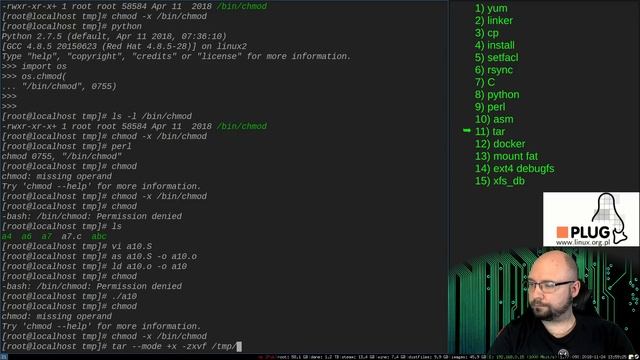Select list item '4) install'
The height and width of the screenshot is (360, 640).
click(x=494, y=45)
